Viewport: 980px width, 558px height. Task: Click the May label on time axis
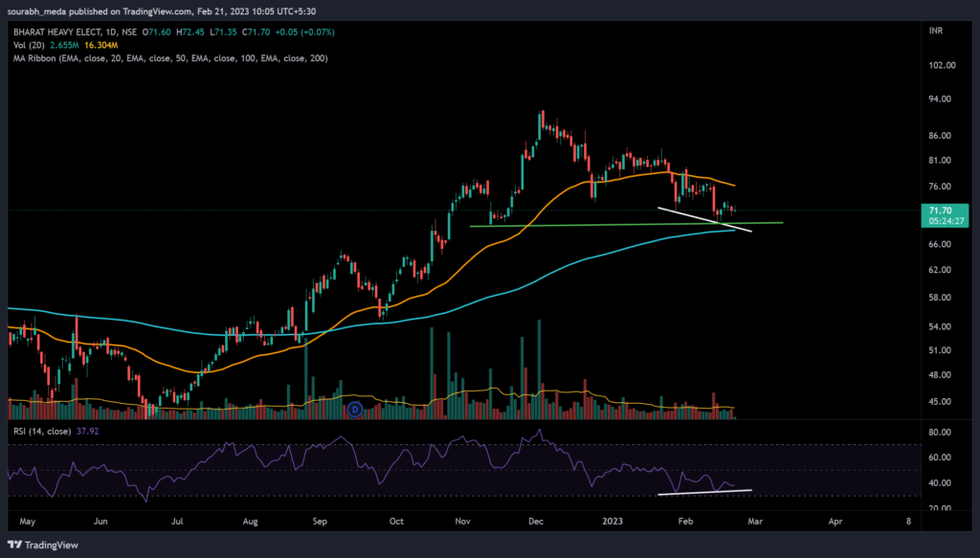pyautogui.click(x=28, y=521)
